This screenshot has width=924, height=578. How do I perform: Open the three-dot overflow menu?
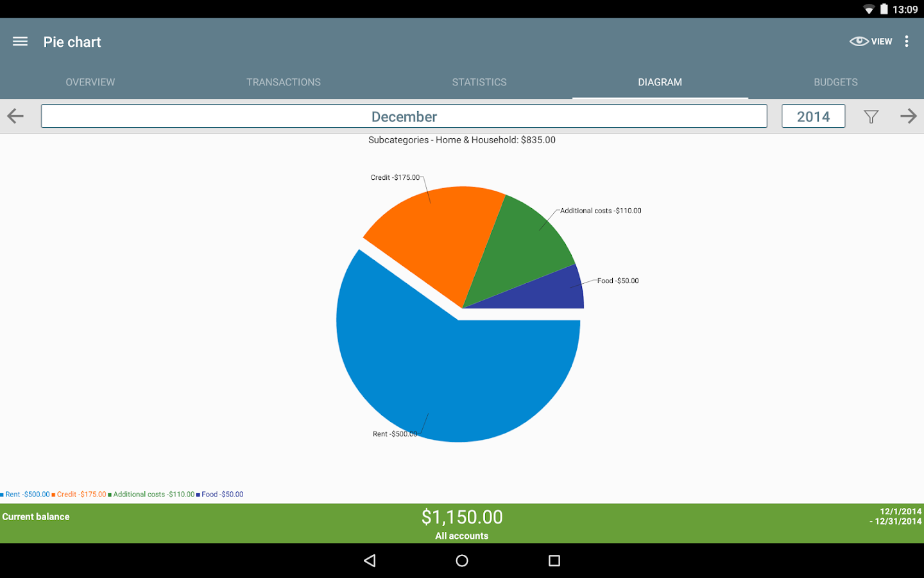[907, 42]
